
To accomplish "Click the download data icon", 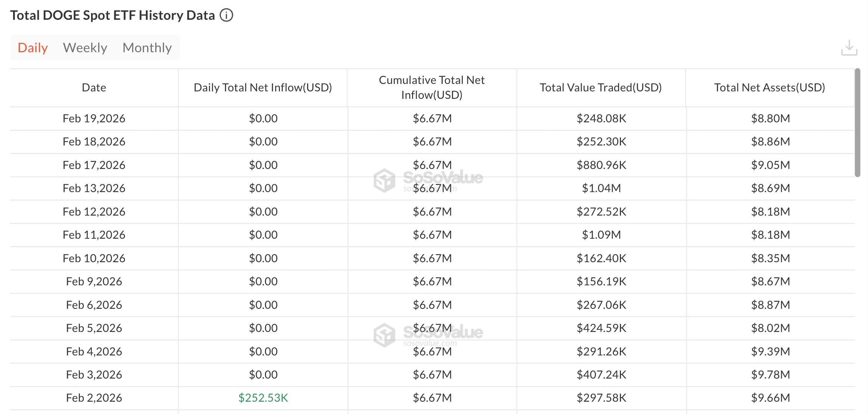I will coord(849,48).
